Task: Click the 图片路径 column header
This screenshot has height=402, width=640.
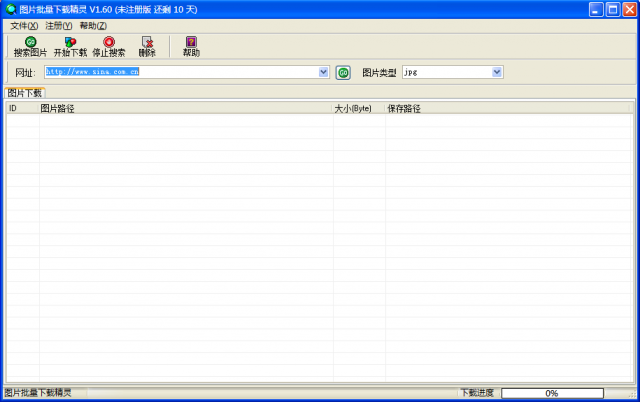Action: point(186,109)
